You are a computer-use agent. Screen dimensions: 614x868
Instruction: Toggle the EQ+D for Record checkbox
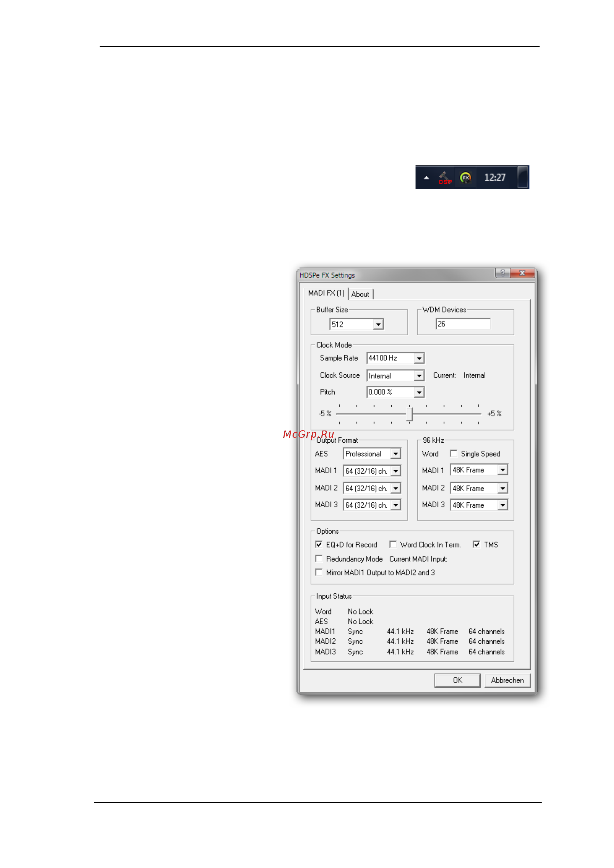pos(319,544)
